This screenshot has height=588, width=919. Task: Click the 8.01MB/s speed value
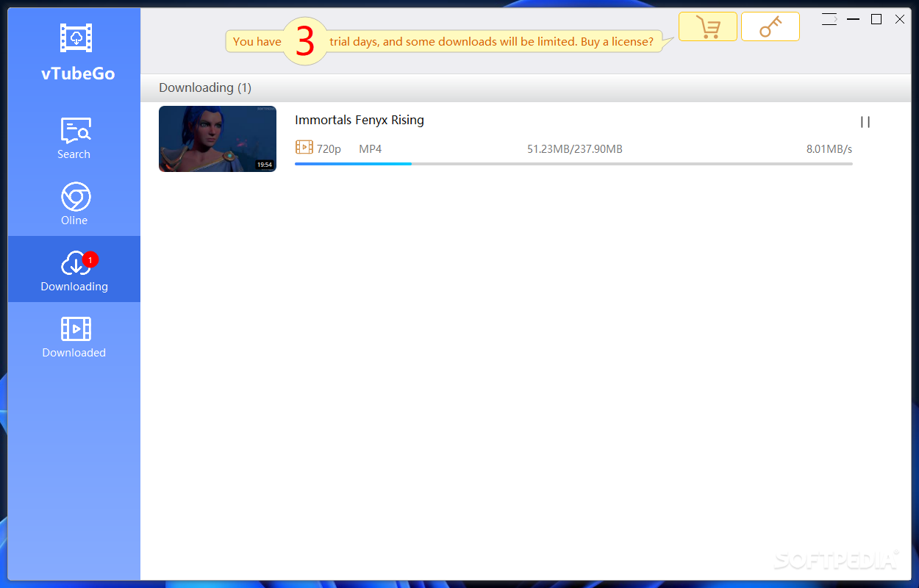(829, 149)
